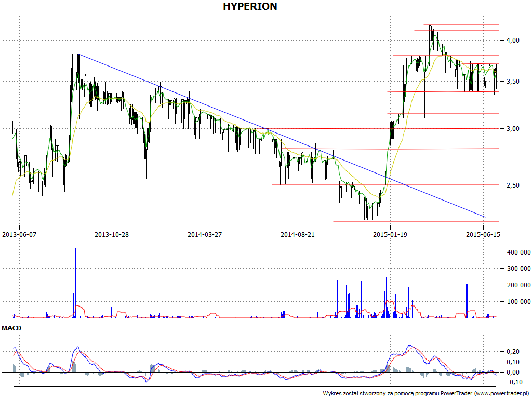
Task: Click the 3,50 price axis label
Action: pos(513,82)
